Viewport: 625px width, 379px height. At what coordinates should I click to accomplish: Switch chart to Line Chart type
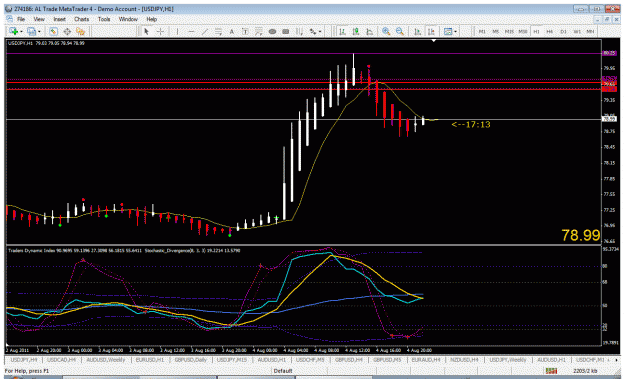pos(369,31)
